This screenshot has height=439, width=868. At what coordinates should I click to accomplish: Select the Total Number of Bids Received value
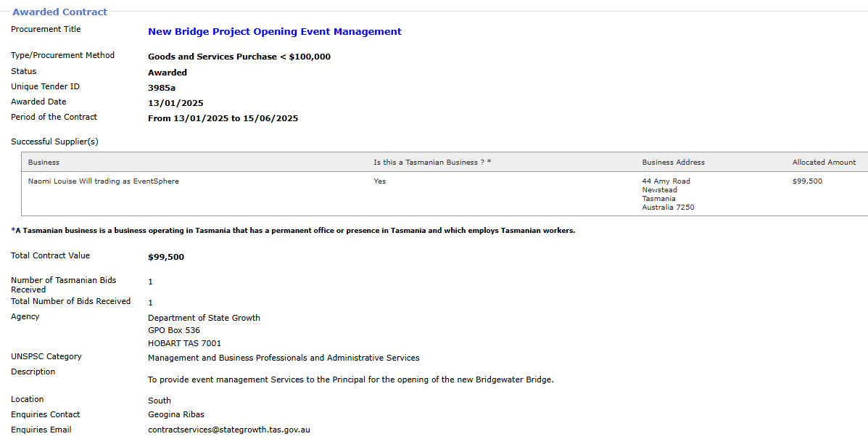coord(151,303)
